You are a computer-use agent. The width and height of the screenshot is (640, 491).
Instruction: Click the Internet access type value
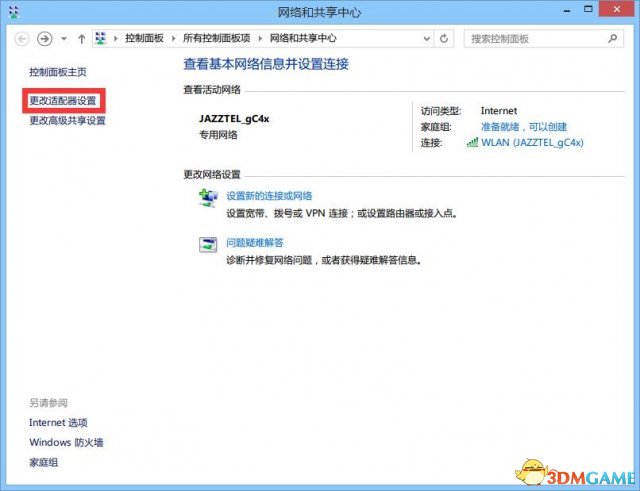tap(499, 111)
